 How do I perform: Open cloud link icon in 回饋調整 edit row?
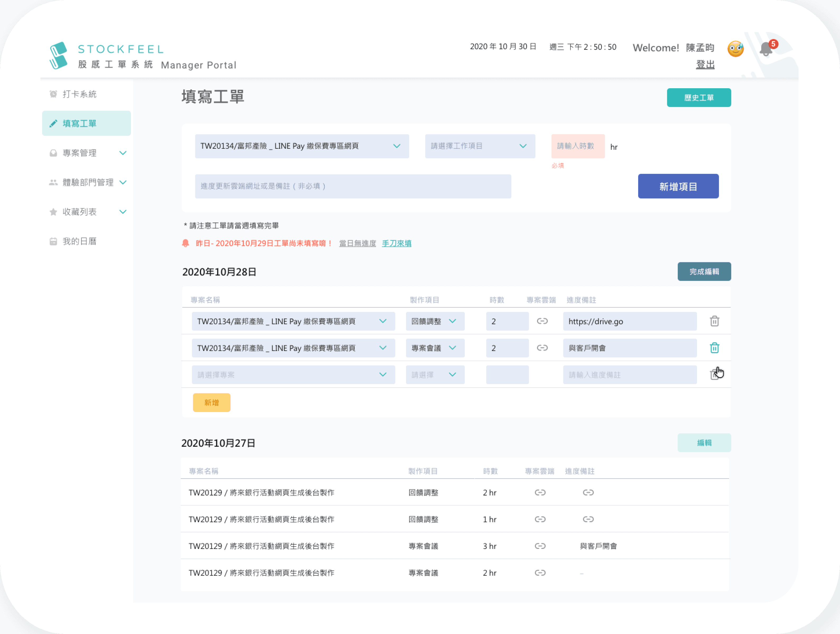tap(542, 321)
